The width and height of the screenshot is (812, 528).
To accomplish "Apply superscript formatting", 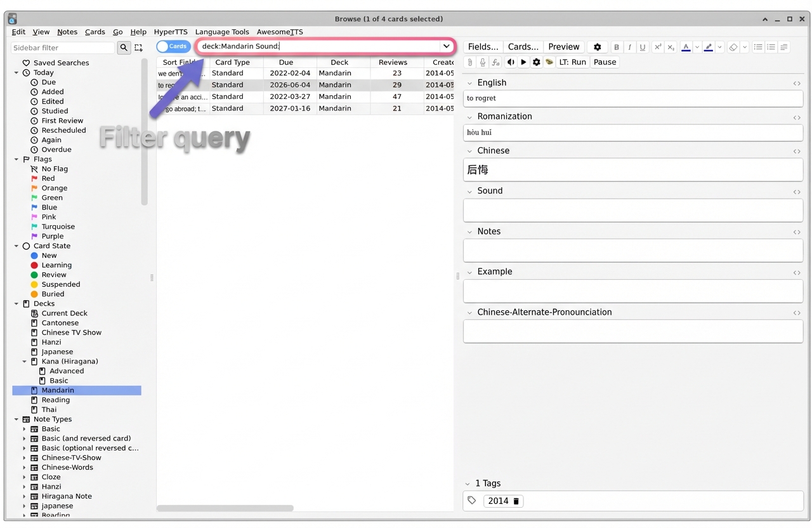I will pyautogui.click(x=657, y=47).
